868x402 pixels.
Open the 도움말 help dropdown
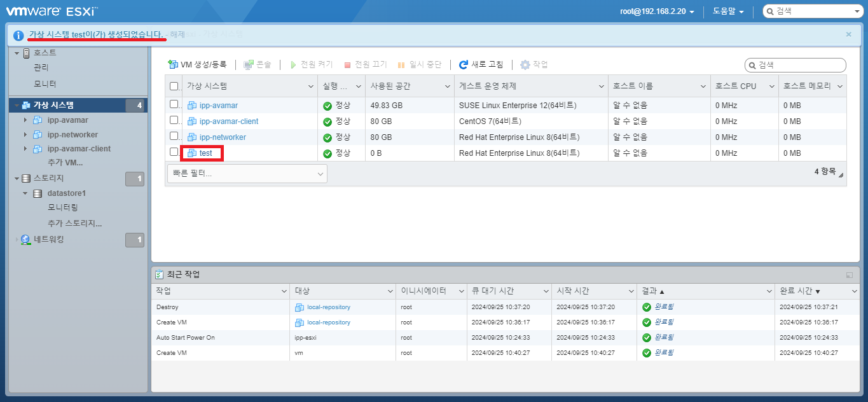[728, 11]
